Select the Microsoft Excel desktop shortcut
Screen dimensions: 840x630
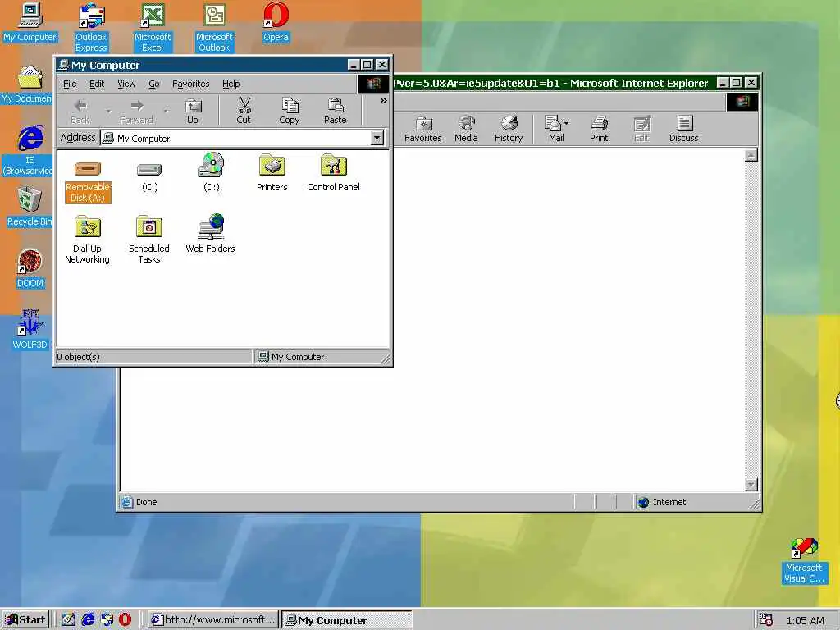point(153,28)
